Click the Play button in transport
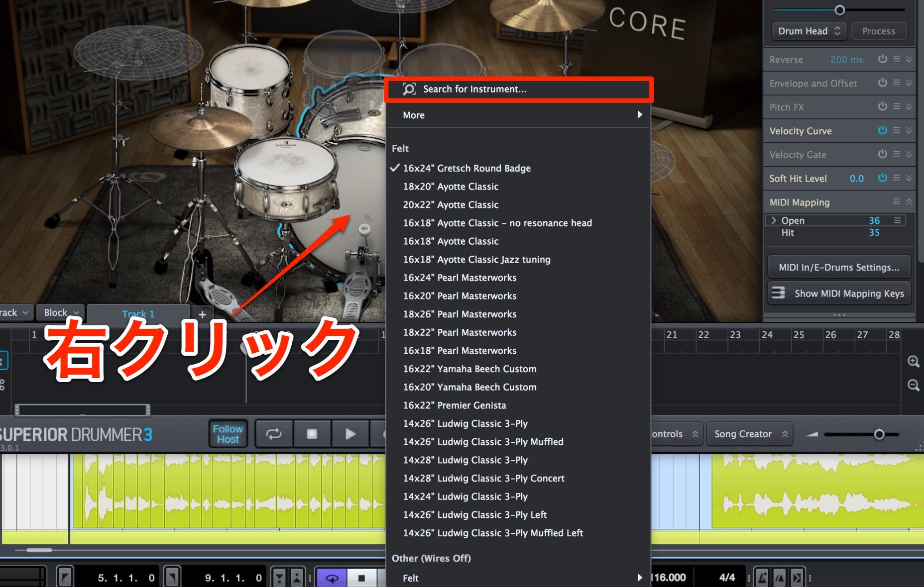 (350, 434)
